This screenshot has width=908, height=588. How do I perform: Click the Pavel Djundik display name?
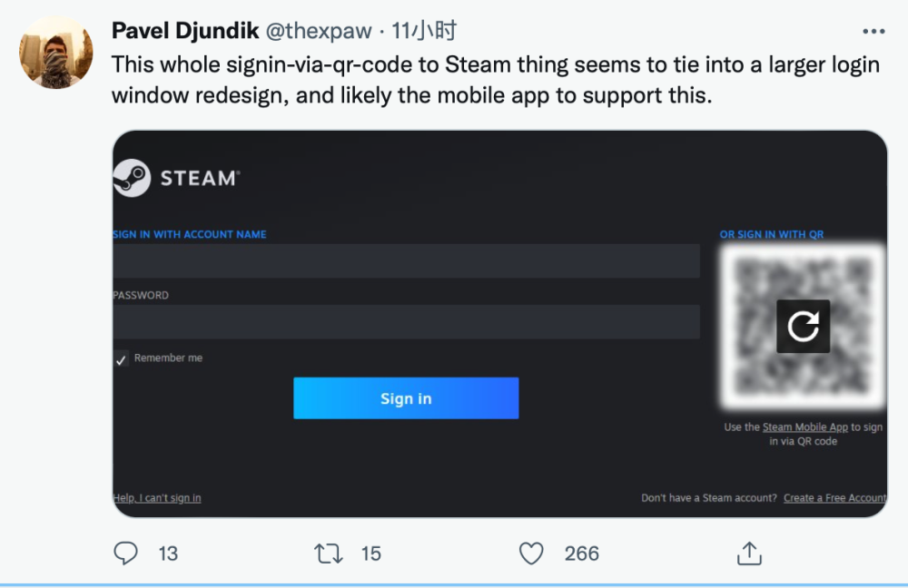pos(184,29)
